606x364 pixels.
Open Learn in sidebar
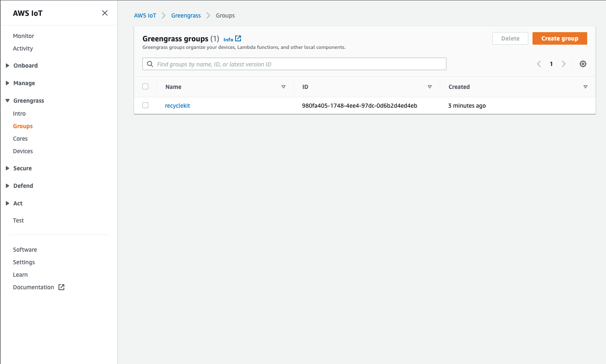click(20, 275)
